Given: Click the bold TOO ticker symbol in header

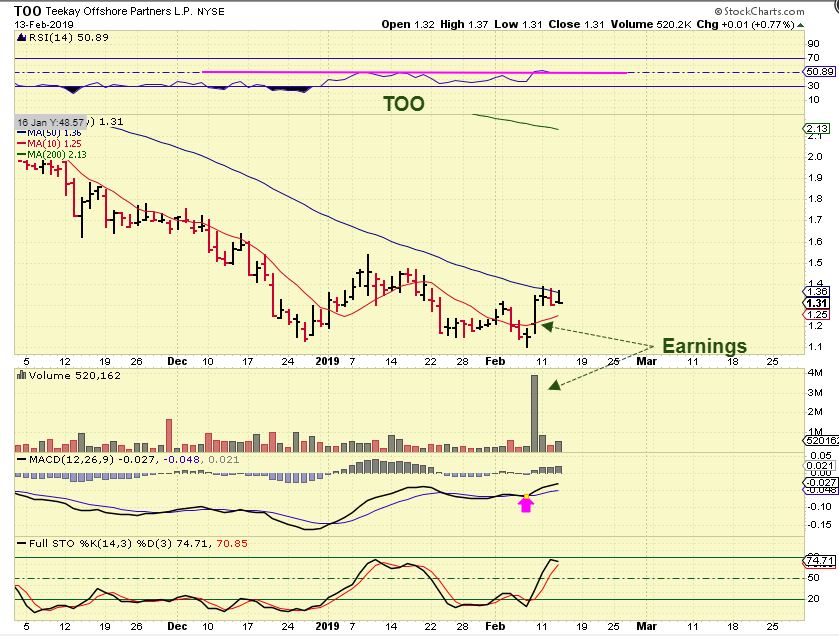Looking at the screenshot, I should 28,11.
